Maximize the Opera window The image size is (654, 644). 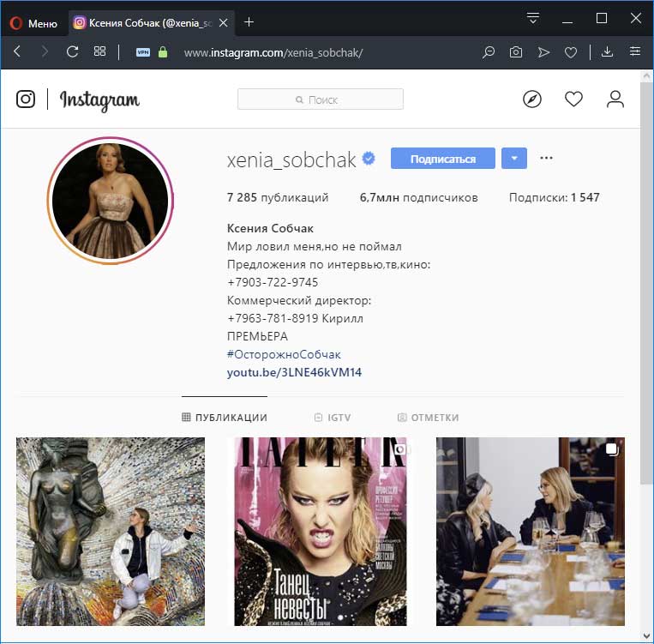tap(602, 18)
